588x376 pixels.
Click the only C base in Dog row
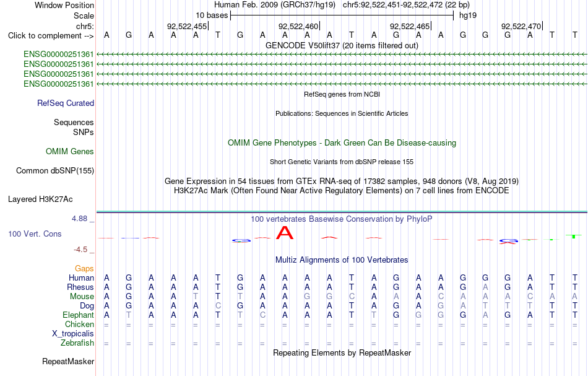point(218,306)
